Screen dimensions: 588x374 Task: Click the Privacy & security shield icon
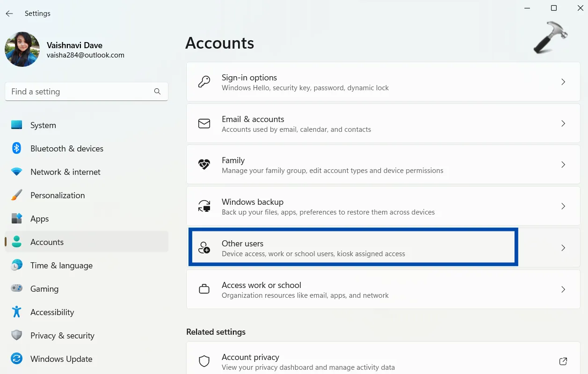pyautogui.click(x=17, y=335)
